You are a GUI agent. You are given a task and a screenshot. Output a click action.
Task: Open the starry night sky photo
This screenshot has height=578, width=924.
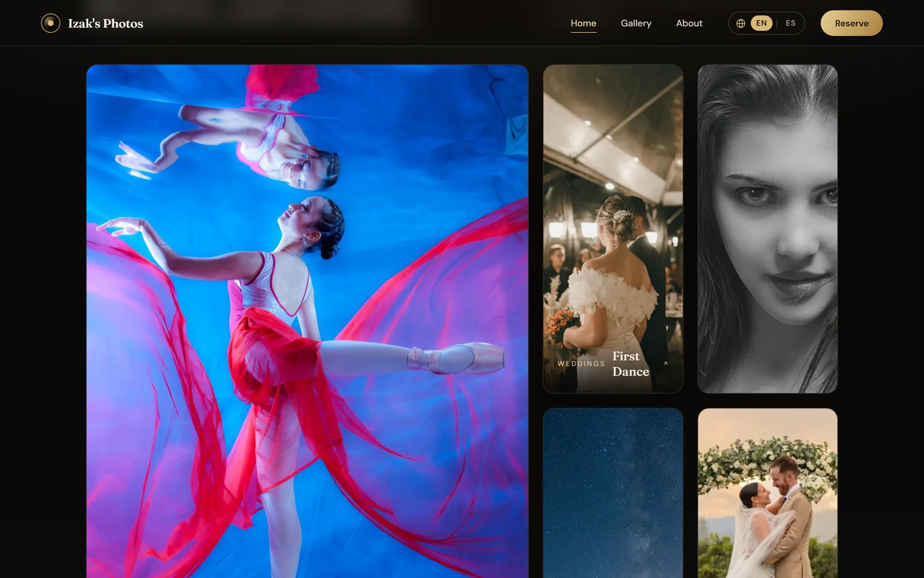pos(613,493)
